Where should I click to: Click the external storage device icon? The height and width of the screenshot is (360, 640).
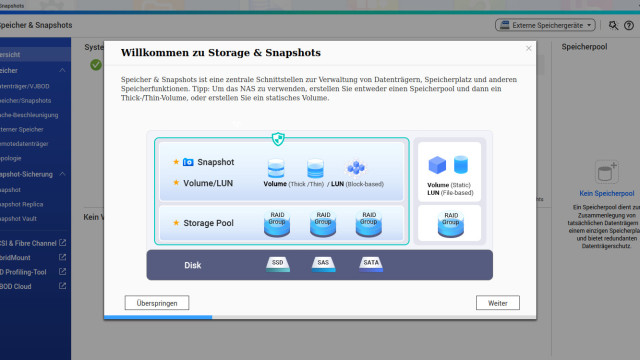(x=505, y=25)
